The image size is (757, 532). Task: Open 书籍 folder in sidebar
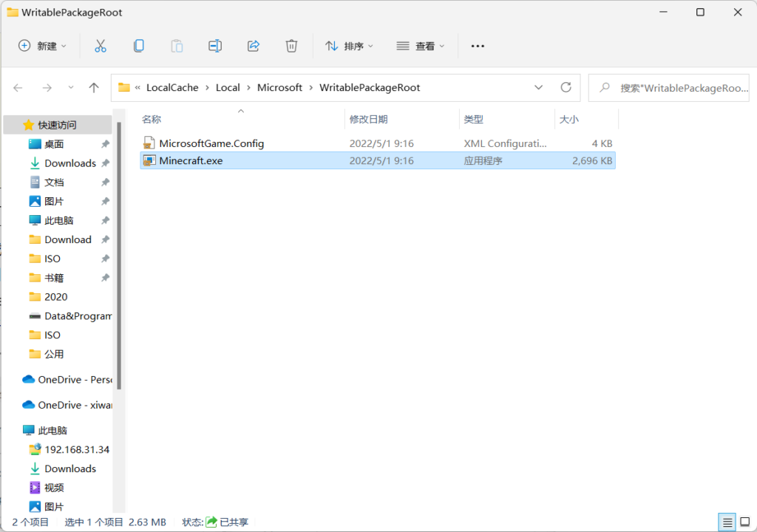[54, 278]
